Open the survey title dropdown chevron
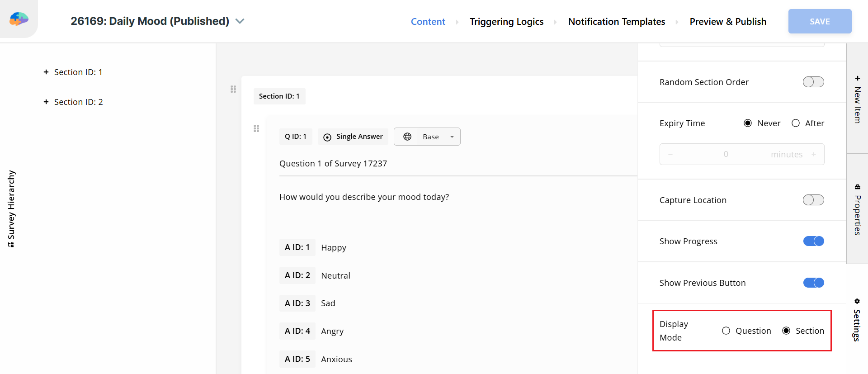 pos(240,21)
